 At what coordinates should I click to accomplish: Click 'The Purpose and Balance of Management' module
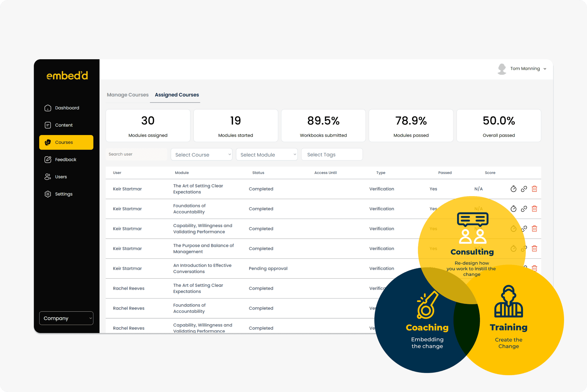click(203, 248)
